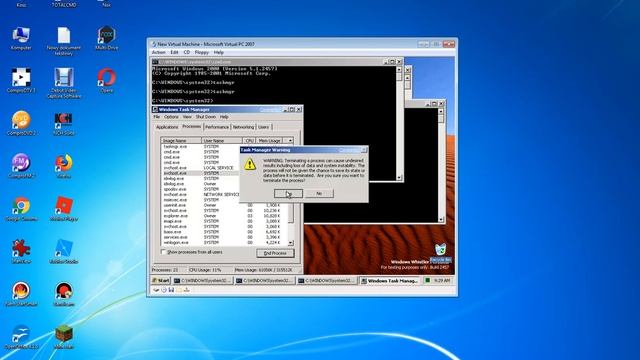Open the CD menu in Virtual PC

[x=187, y=52]
